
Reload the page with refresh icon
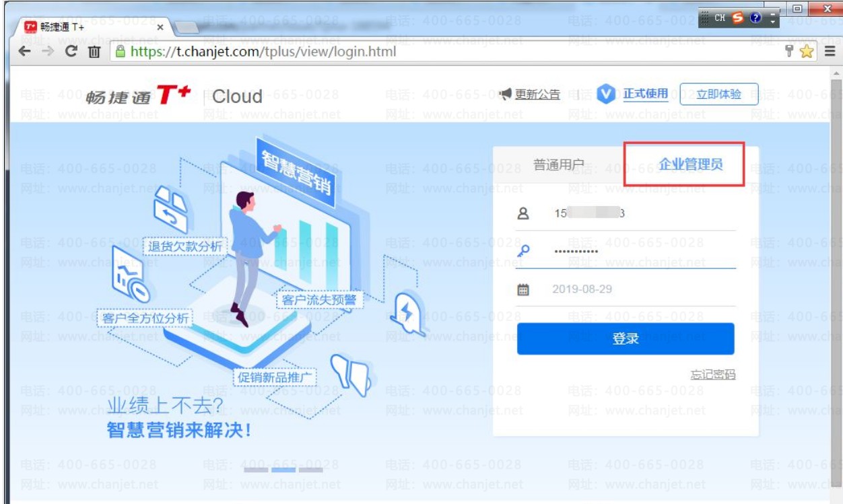coord(71,52)
